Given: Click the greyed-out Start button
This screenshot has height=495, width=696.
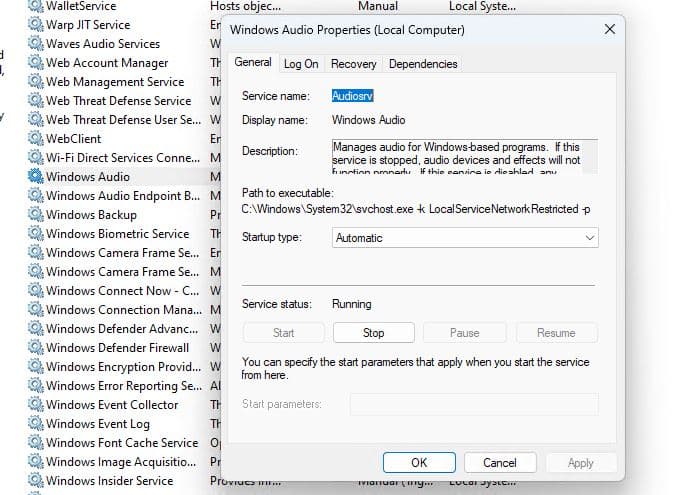Looking at the screenshot, I should pyautogui.click(x=284, y=333).
